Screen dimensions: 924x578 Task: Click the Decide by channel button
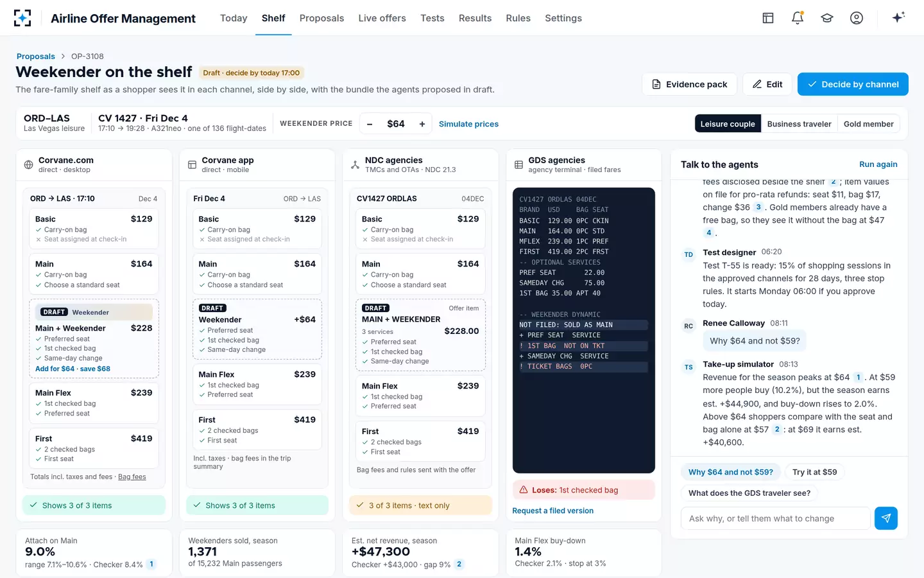click(x=853, y=84)
